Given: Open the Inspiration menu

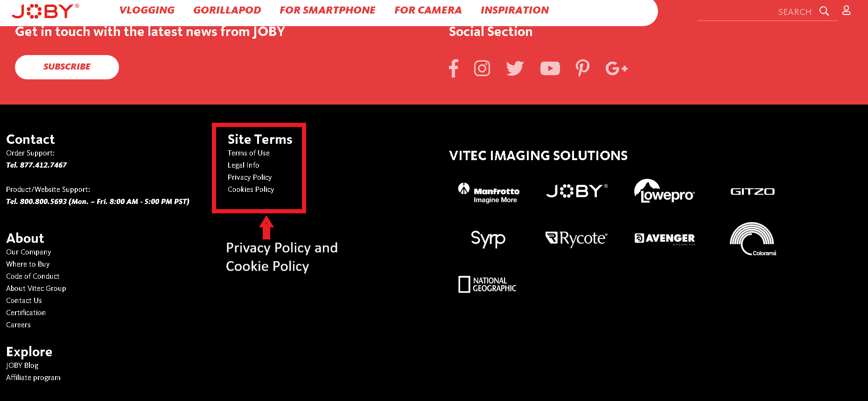Looking at the screenshot, I should [x=515, y=10].
